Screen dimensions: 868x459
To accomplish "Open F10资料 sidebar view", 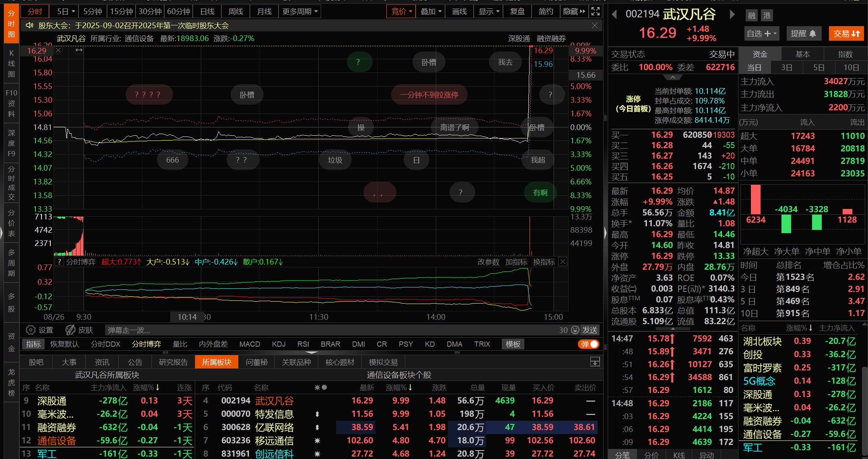I will click(x=11, y=103).
